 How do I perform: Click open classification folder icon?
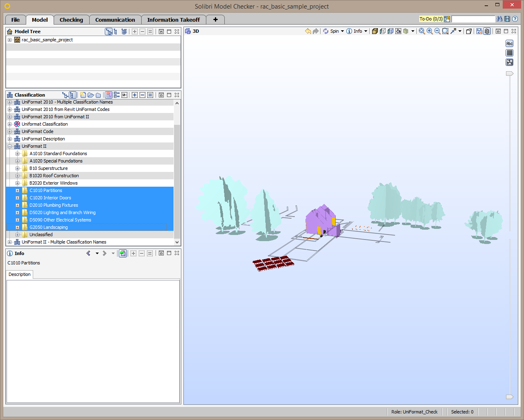coord(91,95)
